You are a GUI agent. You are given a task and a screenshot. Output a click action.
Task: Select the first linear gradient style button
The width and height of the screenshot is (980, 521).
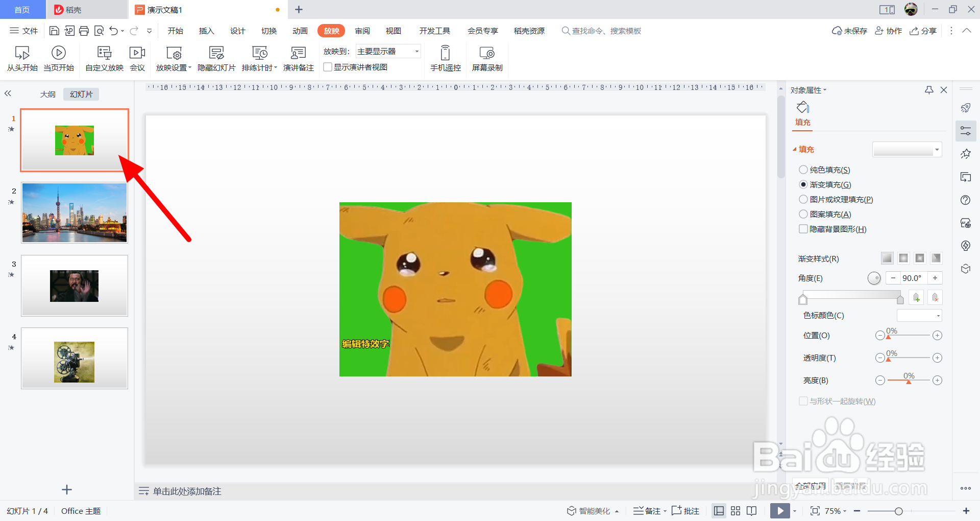tap(887, 258)
